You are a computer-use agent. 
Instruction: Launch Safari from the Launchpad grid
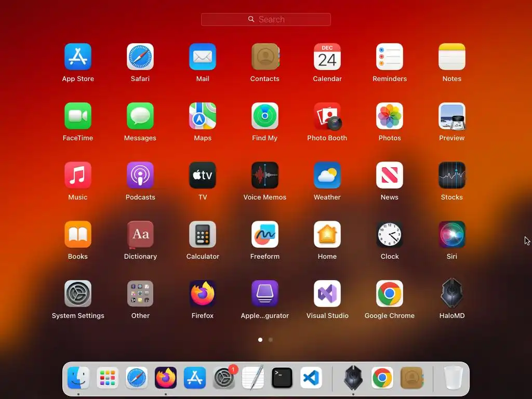pos(140,57)
